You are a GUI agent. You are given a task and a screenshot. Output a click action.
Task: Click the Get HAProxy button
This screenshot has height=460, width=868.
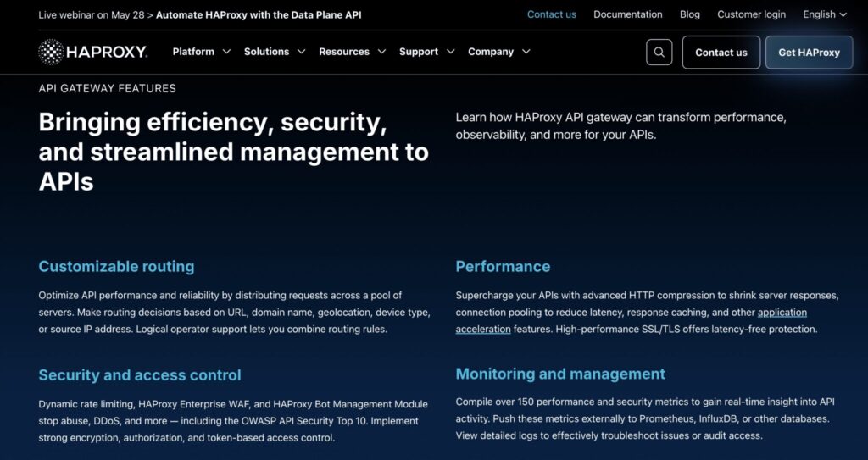click(x=809, y=53)
